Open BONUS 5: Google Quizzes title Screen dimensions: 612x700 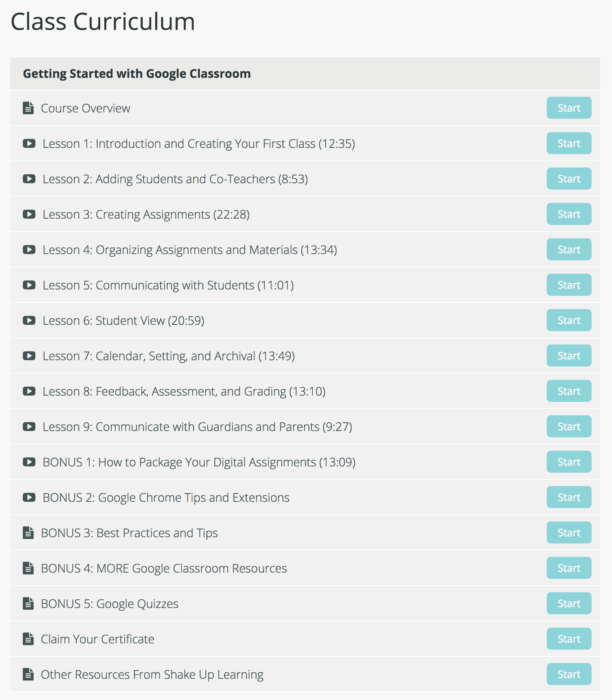110,604
